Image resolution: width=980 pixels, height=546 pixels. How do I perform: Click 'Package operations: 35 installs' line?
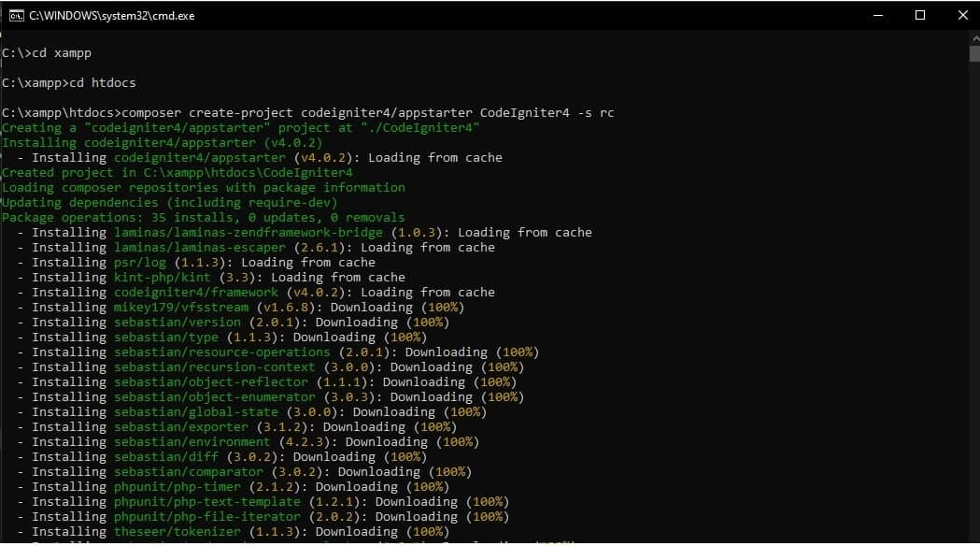(x=203, y=218)
